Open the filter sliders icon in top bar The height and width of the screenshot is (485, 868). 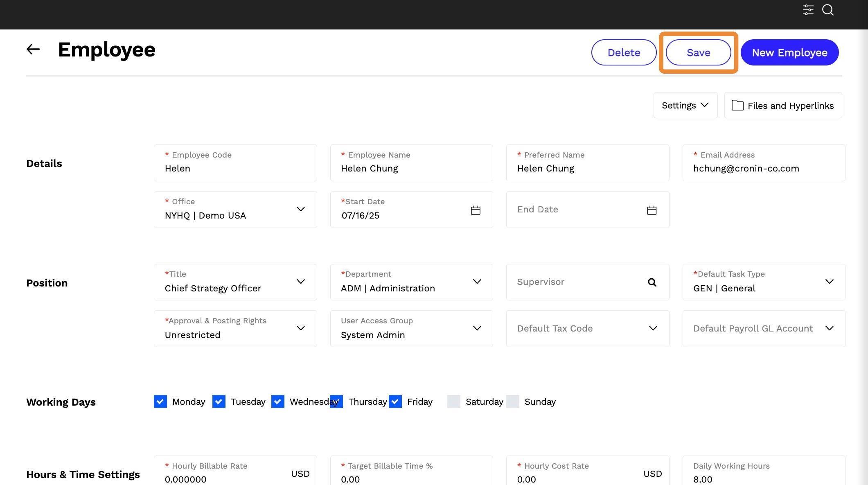tap(808, 10)
